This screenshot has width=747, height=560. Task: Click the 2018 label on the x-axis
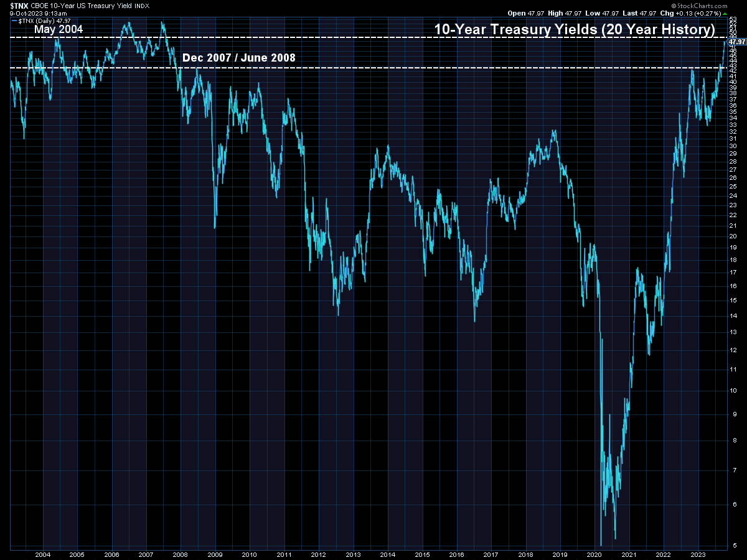pyautogui.click(x=525, y=554)
